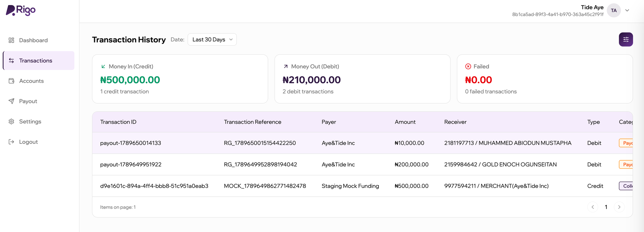The width and height of the screenshot is (644, 232).
Task: Click the Failed red X icon
Action: (468, 67)
